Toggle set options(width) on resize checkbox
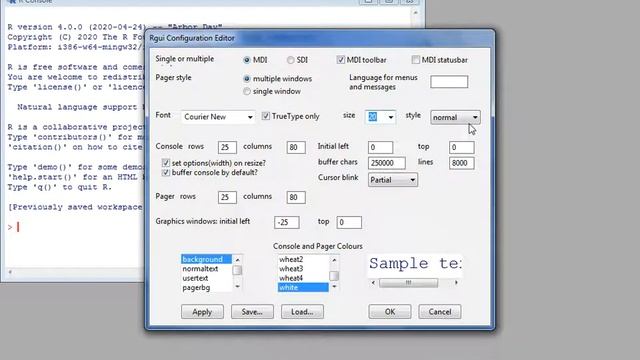This screenshot has height=360, width=640. click(166, 163)
